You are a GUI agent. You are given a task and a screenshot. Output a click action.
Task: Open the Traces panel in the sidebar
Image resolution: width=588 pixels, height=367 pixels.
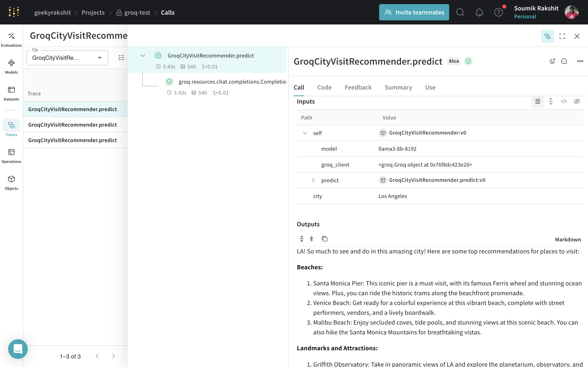[11, 128]
